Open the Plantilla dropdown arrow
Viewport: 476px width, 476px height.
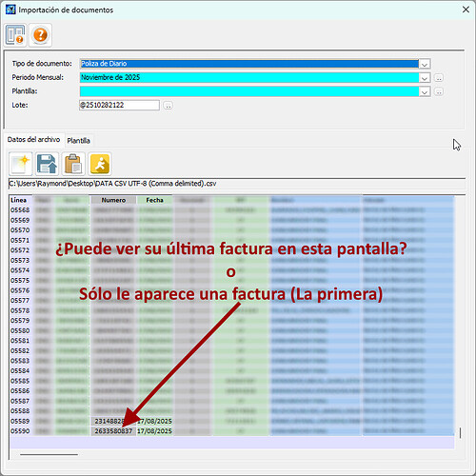(x=425, y=91)
